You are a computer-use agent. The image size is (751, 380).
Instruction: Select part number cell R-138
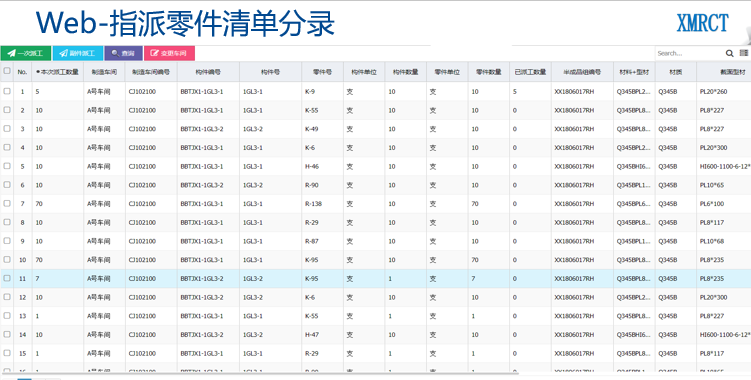(x=322, y=204)
